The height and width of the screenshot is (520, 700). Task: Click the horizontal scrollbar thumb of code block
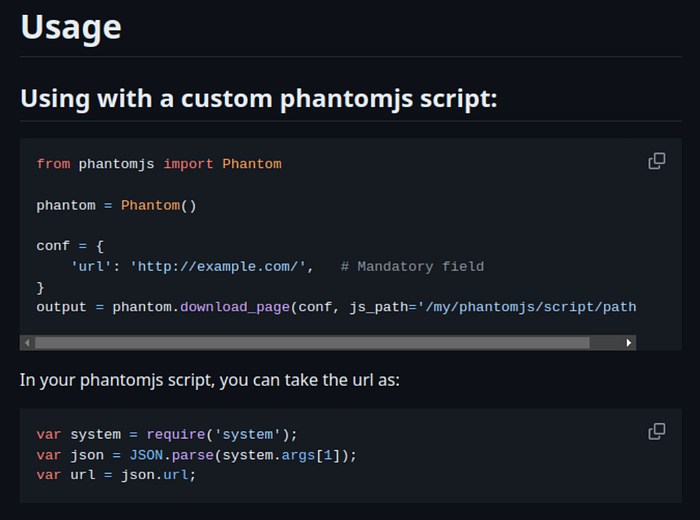(x=312, y=343)
